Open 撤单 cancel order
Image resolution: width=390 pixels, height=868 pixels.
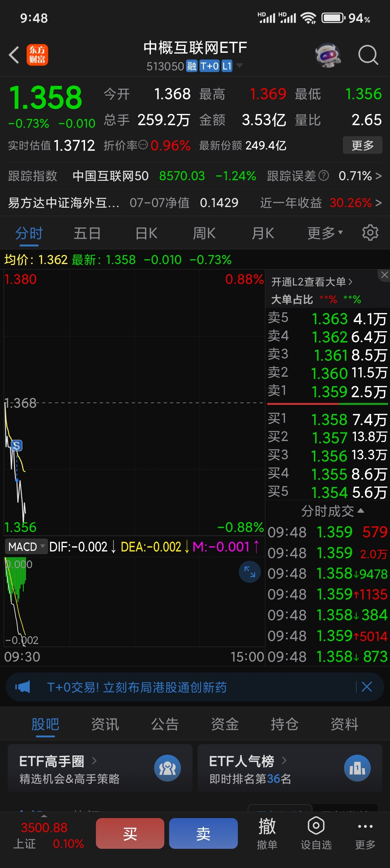(x=267, y=833)
